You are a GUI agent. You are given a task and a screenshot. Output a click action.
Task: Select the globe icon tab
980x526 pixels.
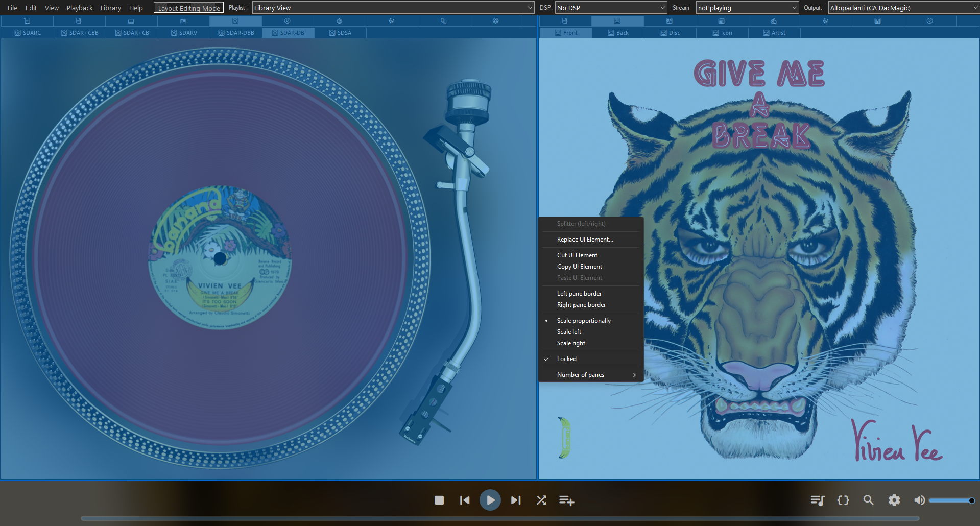click(x=340, y=21)
